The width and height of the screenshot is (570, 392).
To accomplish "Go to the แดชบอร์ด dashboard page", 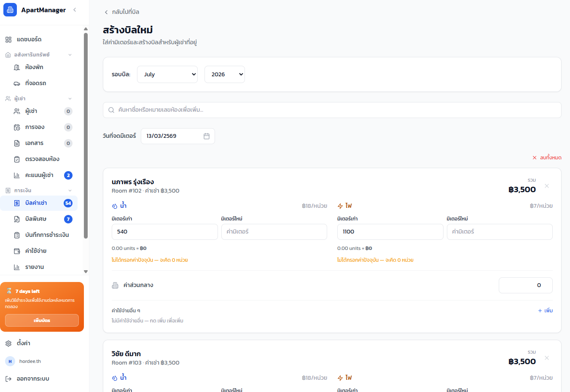I will point(29,39).
